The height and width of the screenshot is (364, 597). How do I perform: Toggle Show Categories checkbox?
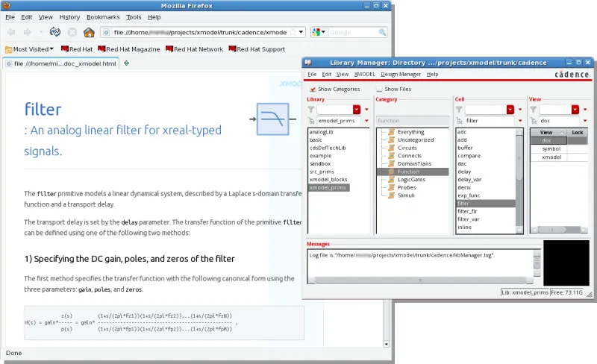click(313, 89)
